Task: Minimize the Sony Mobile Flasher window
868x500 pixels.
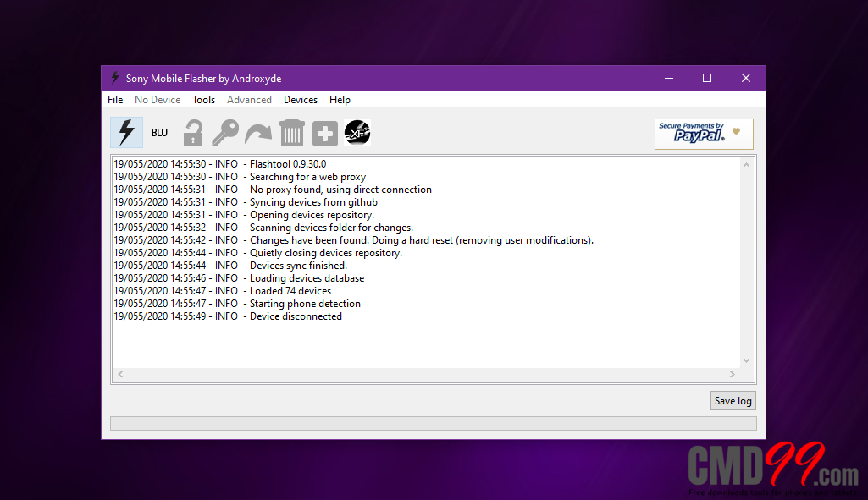Action: tap(669, 78)
